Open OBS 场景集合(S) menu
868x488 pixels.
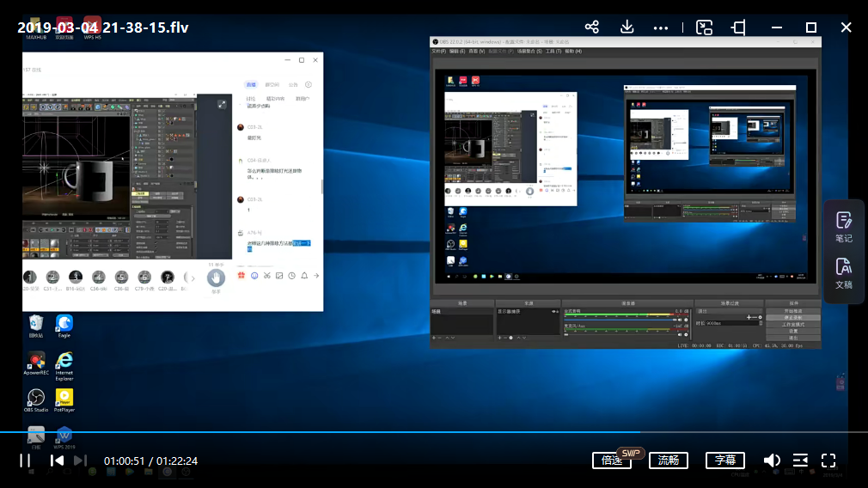coord(529,51)
